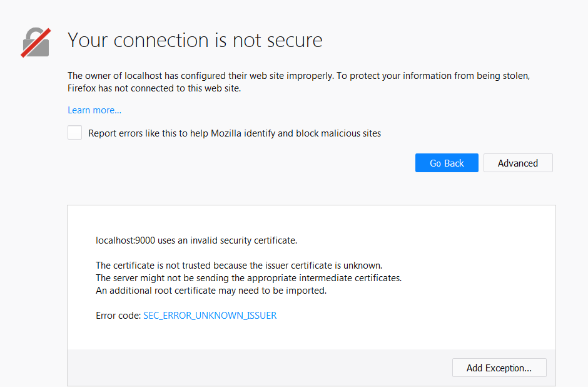
Task: Enable the report errors to Mozilla checkbox
Action: tap(74, 133)
